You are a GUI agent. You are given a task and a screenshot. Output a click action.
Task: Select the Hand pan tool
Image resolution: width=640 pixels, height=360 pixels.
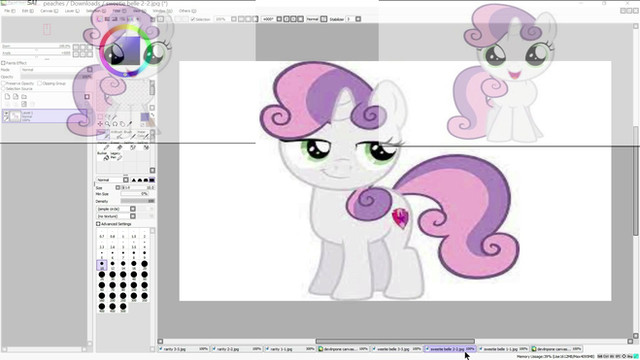click(x=122, y=124)
